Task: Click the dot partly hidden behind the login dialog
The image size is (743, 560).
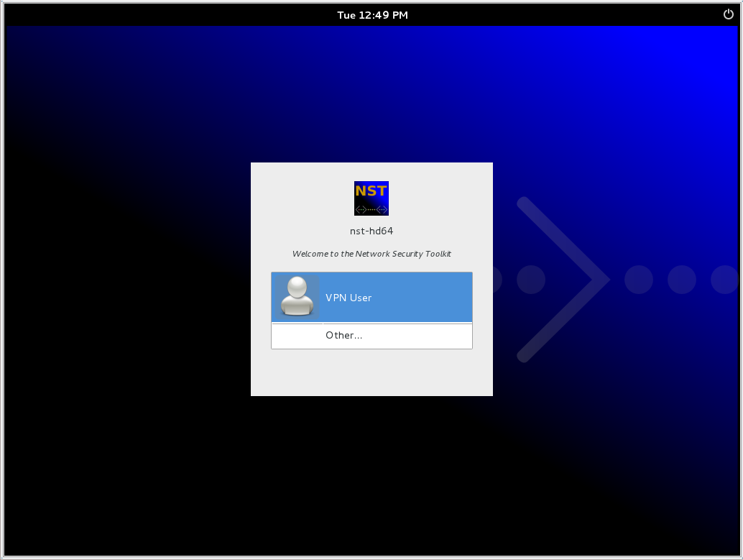Action: pos(497,280)
